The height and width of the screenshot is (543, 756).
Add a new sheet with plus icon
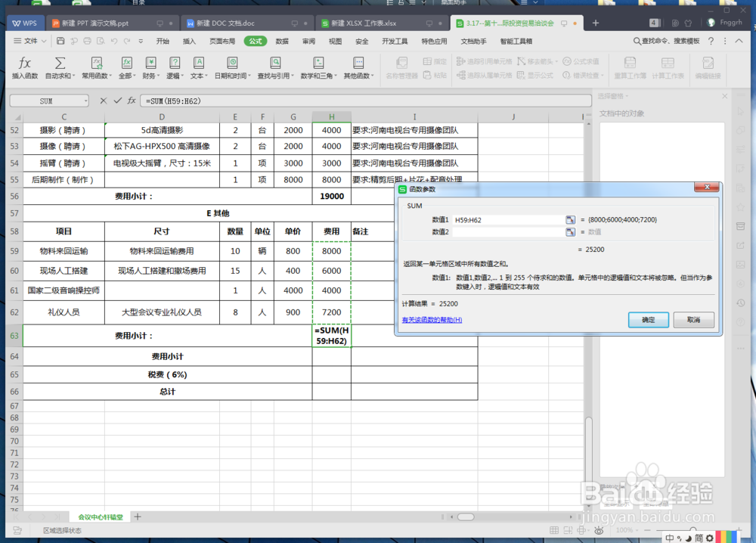[x=138, y=517]
